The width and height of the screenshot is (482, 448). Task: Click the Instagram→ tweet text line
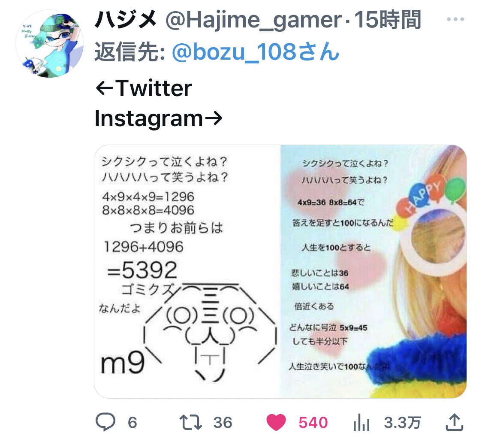click(158, 118)
